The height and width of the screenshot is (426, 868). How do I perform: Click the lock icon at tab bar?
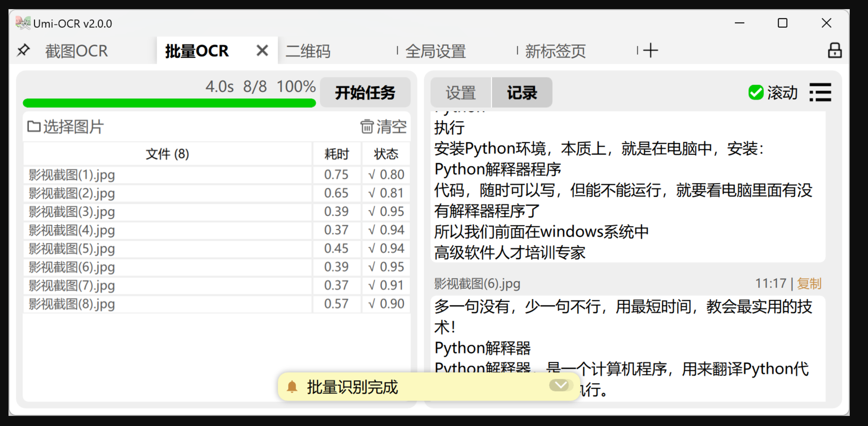[835, 50]
